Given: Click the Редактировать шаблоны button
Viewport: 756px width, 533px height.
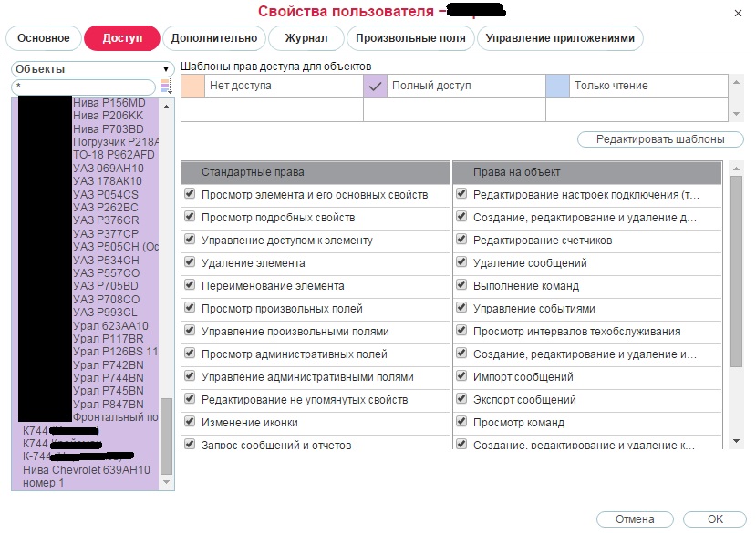Looking at the screenshot, I should [659, 139].
